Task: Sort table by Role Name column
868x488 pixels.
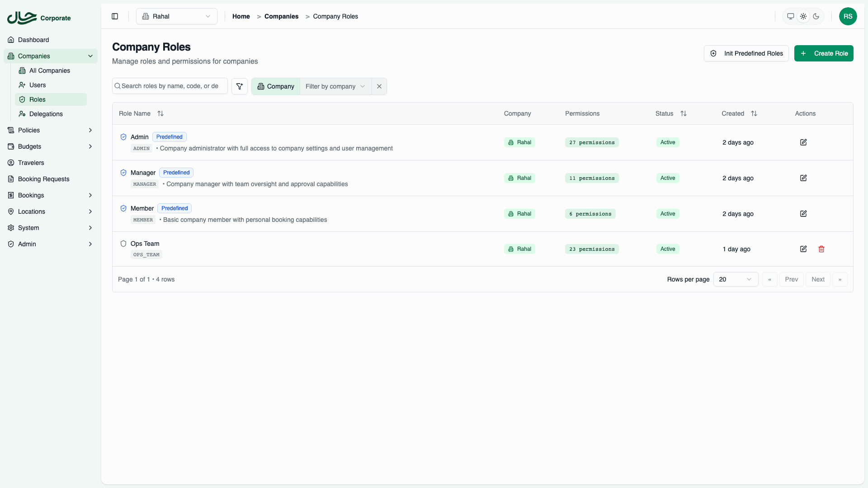Action: 160,113
